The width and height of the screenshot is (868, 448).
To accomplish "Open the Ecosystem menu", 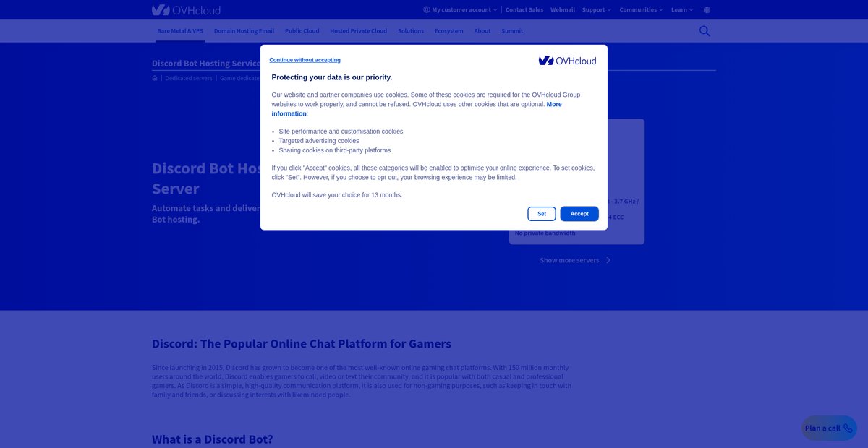I will pos(449,31).
